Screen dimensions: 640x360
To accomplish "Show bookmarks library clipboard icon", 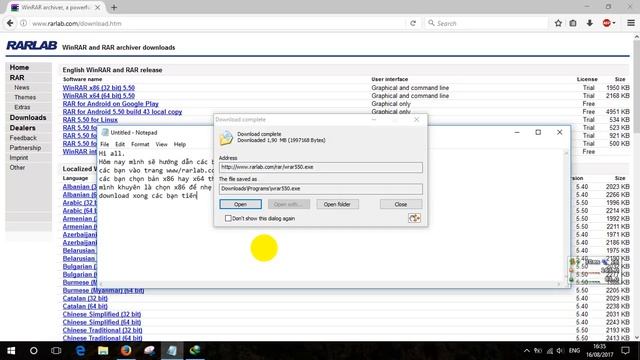I will click(573, 23).
